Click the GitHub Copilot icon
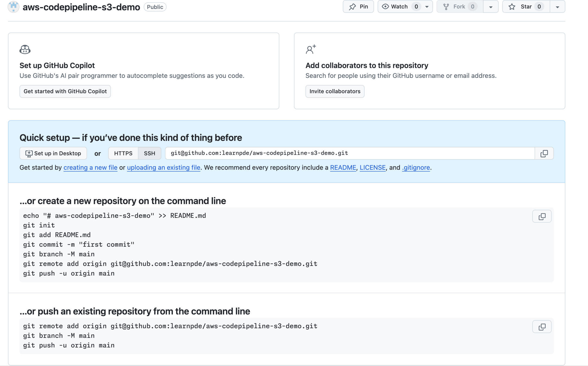The width and height of the screenshot is (588, 366). point(25,50)
